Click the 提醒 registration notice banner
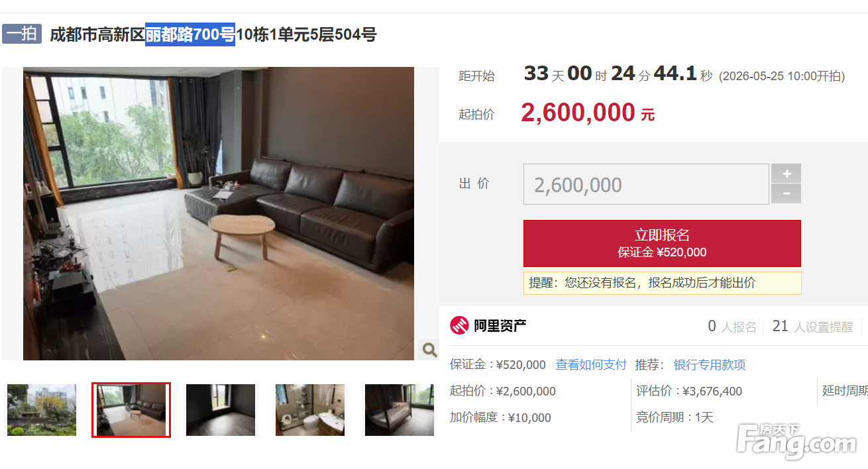 pyautogui.click(x=662, y=283)
